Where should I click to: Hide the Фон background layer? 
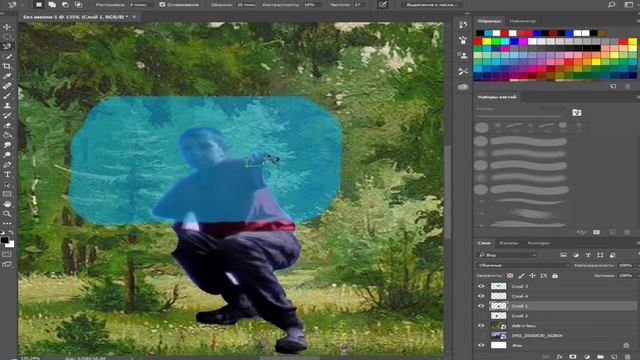pyautogui.click(x=481, y=345)
